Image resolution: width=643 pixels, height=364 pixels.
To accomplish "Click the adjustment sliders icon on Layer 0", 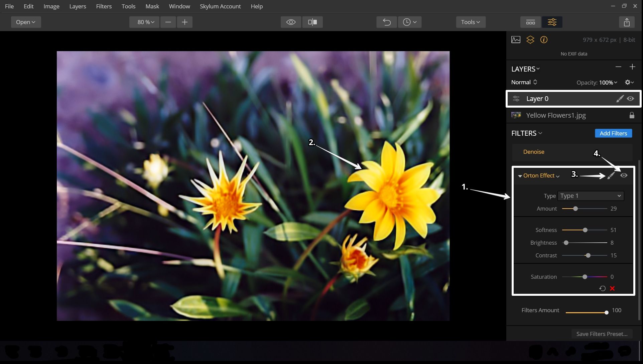I will (x=516, y=99).
